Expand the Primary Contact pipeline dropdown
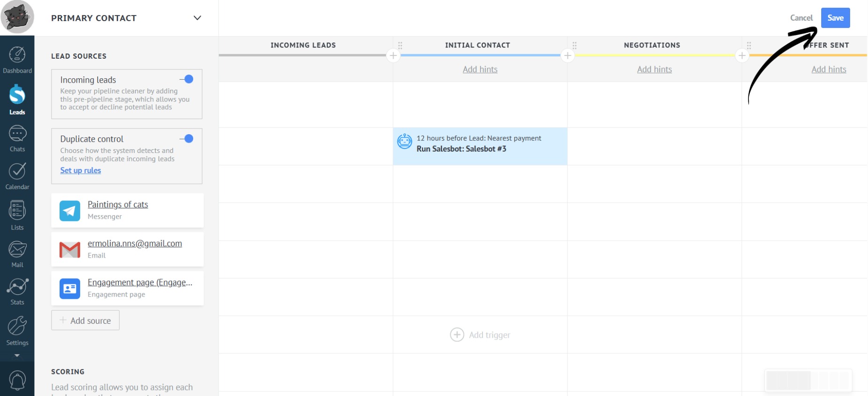Image resolution: width=868 pixels, height=396 pixels. [x=197, y=18]
